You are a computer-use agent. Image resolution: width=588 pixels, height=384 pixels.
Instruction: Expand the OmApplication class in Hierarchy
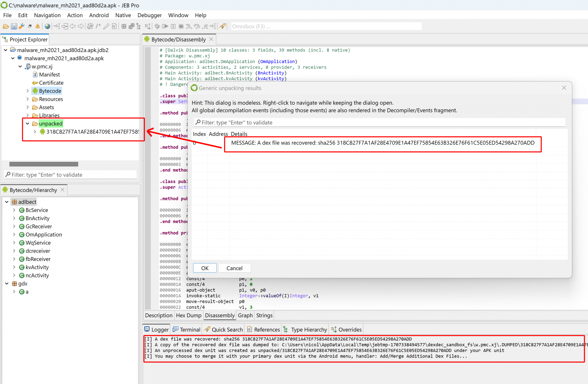coord(14,234)
